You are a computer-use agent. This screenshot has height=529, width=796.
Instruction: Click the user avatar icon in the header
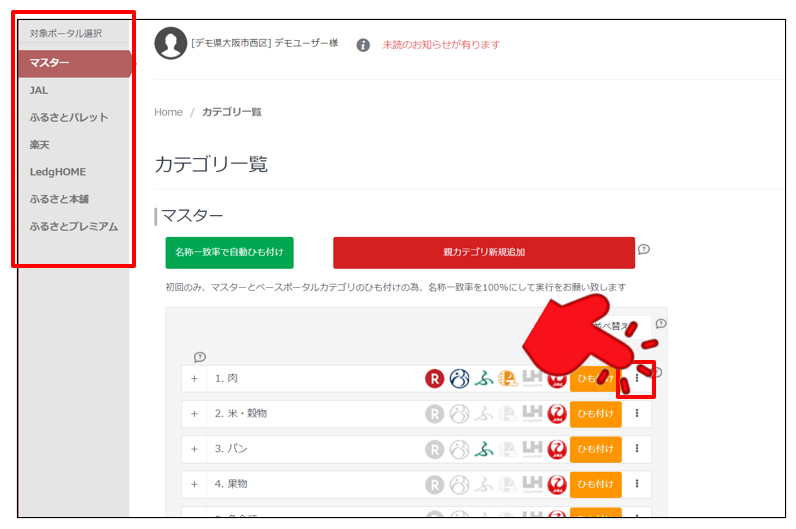(x=170, y=44)
